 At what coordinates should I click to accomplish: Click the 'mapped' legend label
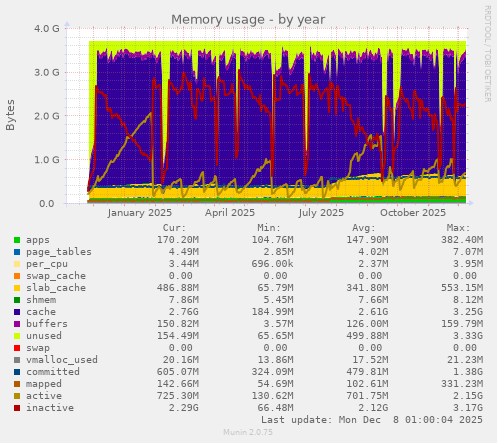click(x=44, y=384)
